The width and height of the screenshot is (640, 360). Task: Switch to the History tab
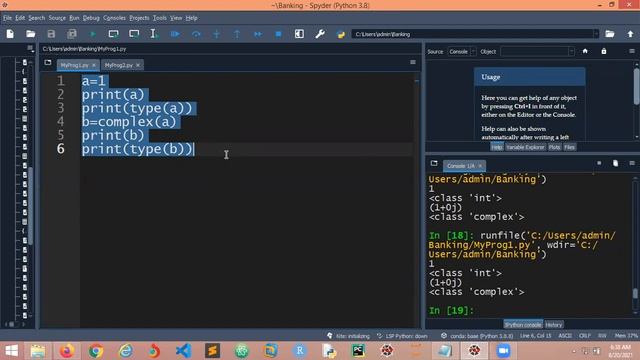[553, 325]
